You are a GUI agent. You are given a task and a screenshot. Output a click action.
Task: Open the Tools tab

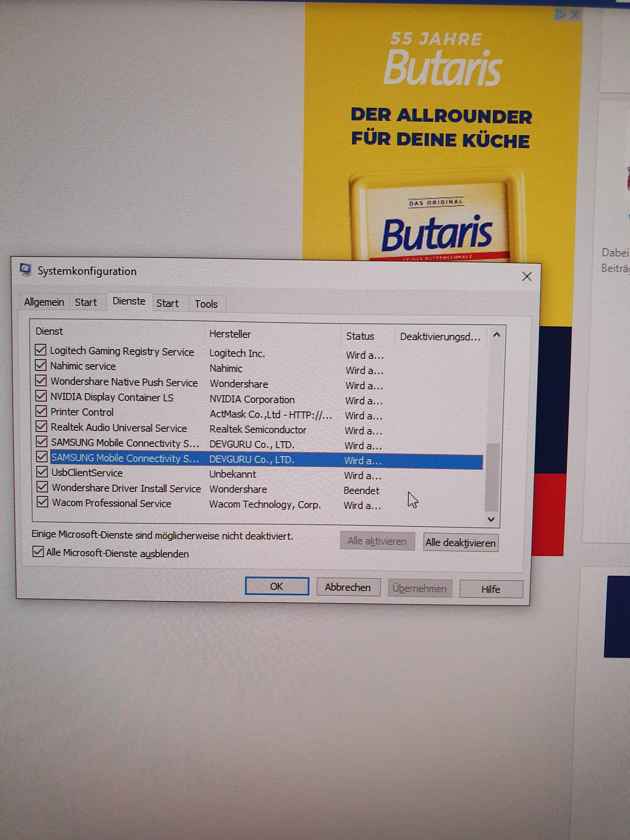point(206,304)
